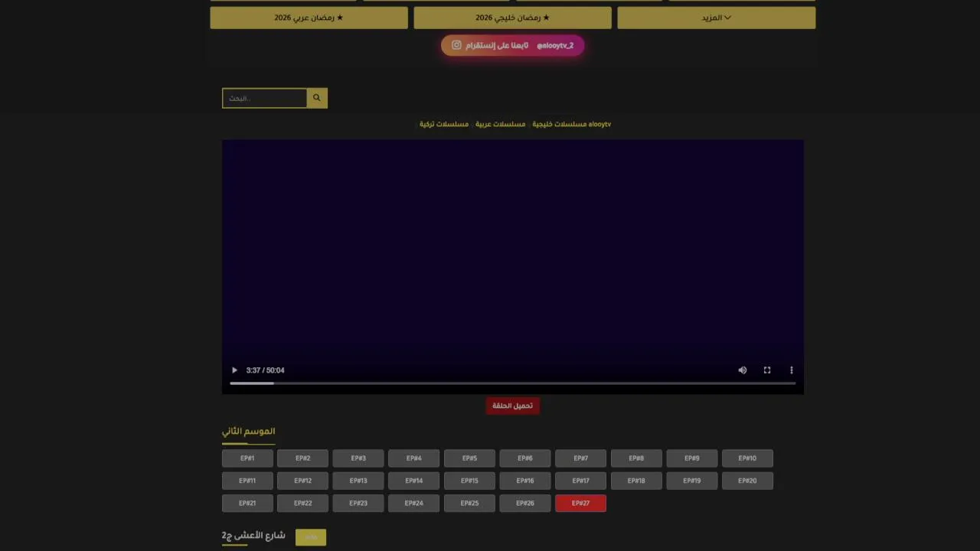Select episode EP#1
980x551 pixels.
(247, 458)
